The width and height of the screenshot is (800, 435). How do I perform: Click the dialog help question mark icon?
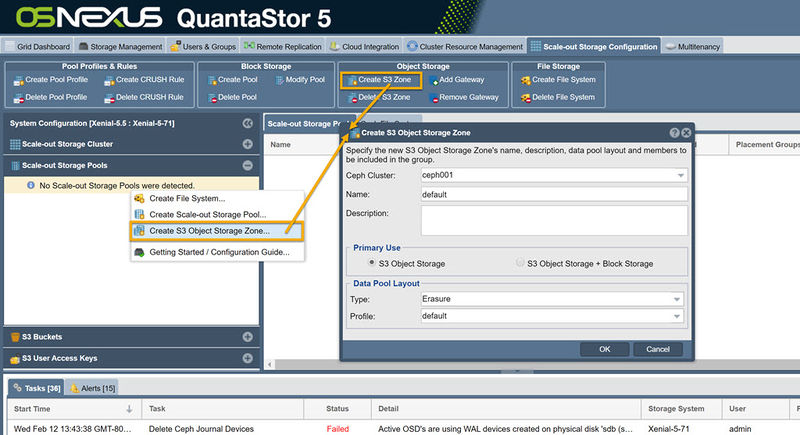tap(674, 133)
